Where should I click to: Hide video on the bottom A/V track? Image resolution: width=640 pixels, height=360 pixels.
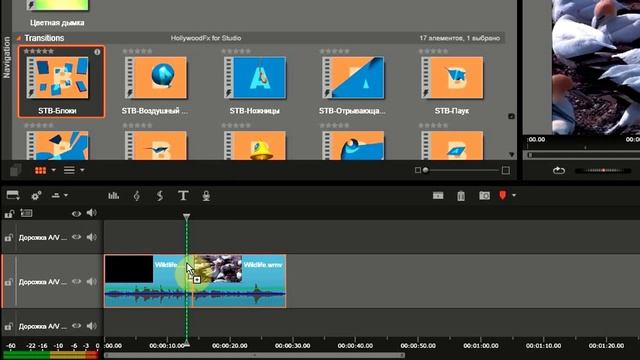tap(76, 326)
